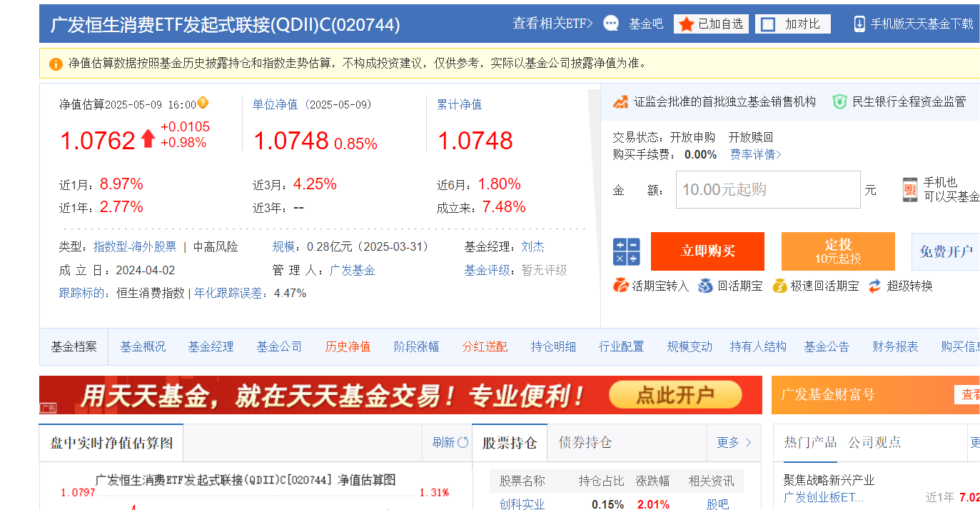Click the star icon in 已加自选
Viewport: 980px width, 510px height.
(686, 24)
